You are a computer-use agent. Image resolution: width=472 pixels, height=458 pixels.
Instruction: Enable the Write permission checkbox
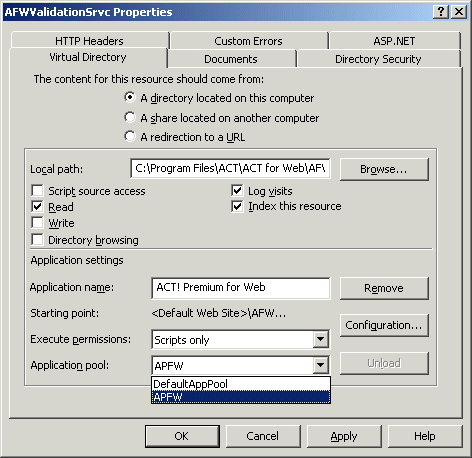tap(37, 223)
